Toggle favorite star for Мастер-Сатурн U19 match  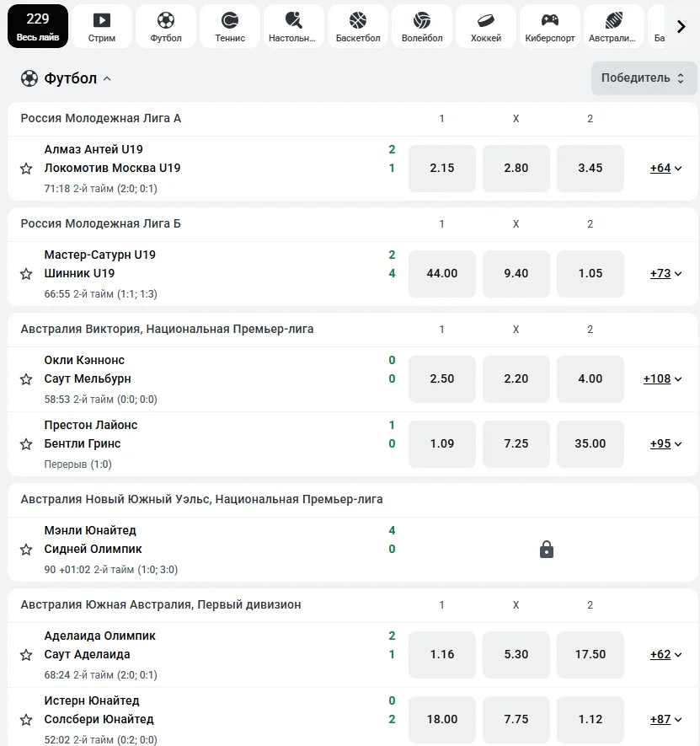26,274
